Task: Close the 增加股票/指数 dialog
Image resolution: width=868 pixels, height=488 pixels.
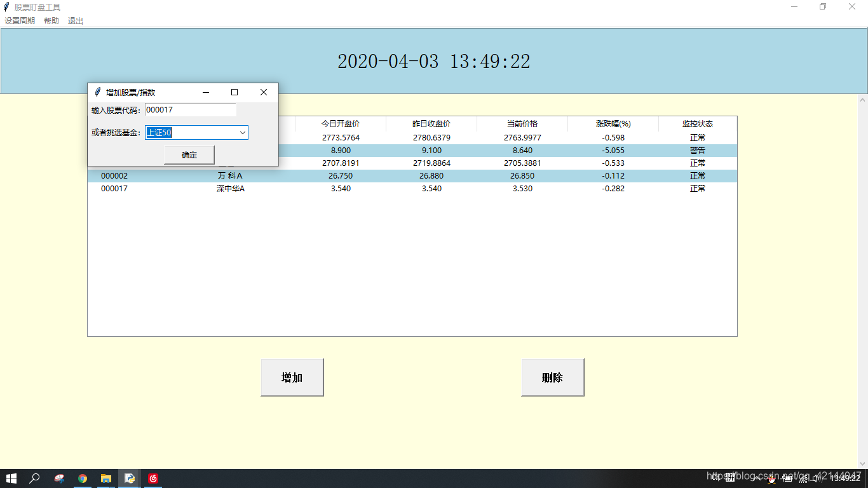Action: [264, 92]
